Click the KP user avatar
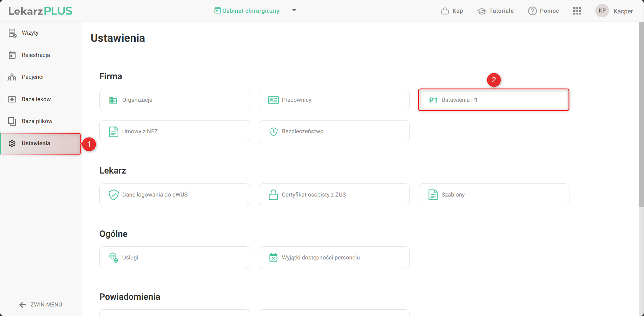 [602, 11]
